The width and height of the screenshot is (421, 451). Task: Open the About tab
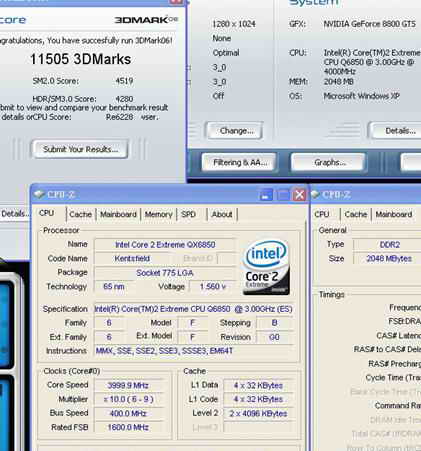[x=222, y=214]
